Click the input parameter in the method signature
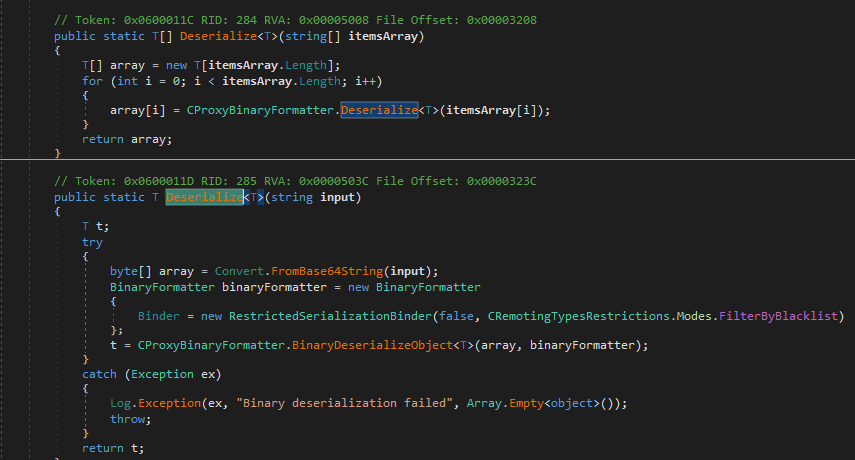This screenshot has height=460, width=855. click(x=337, y=197)
